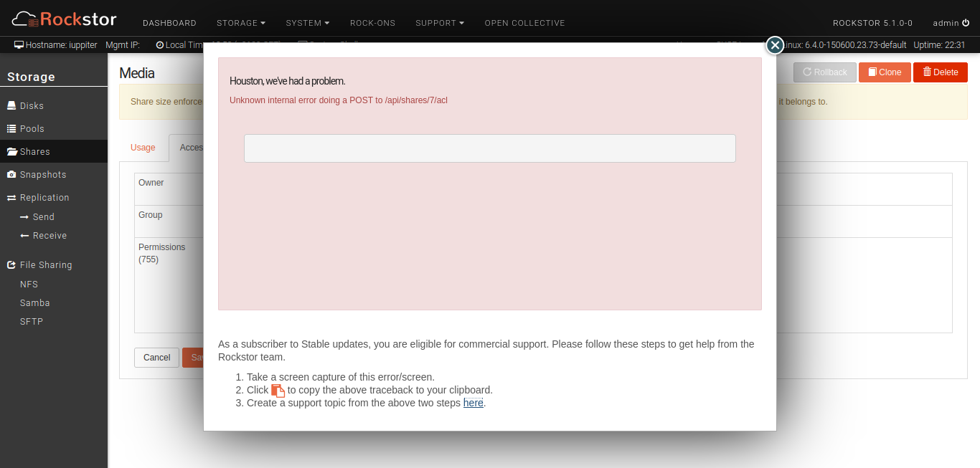Close the error dialog with X button
The height and width of the screenshot is (468, 980).
(x=775, y=45)
